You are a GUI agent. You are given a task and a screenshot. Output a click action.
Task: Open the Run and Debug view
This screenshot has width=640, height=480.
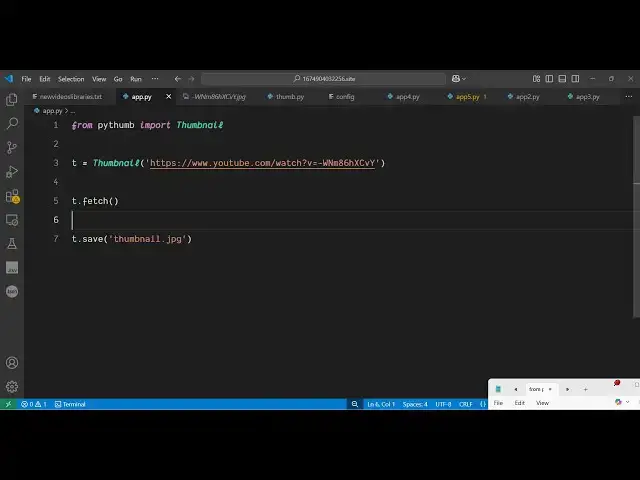12,171
